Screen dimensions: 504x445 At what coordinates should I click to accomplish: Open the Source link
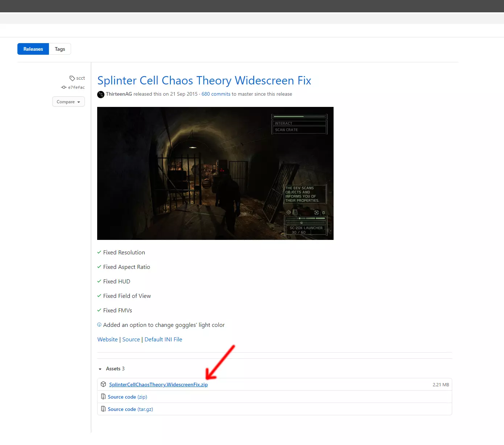(x=131, y=340)
